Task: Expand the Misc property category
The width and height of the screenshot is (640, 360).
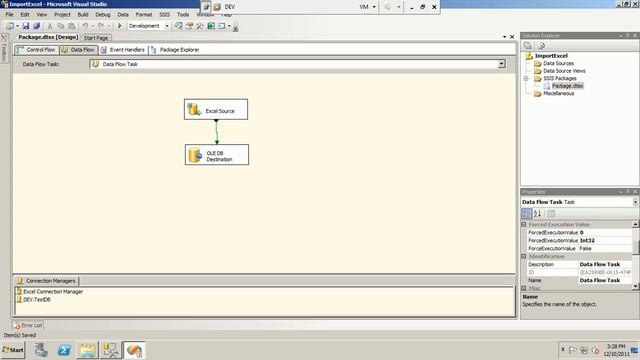Action: [x=524, y=288]
